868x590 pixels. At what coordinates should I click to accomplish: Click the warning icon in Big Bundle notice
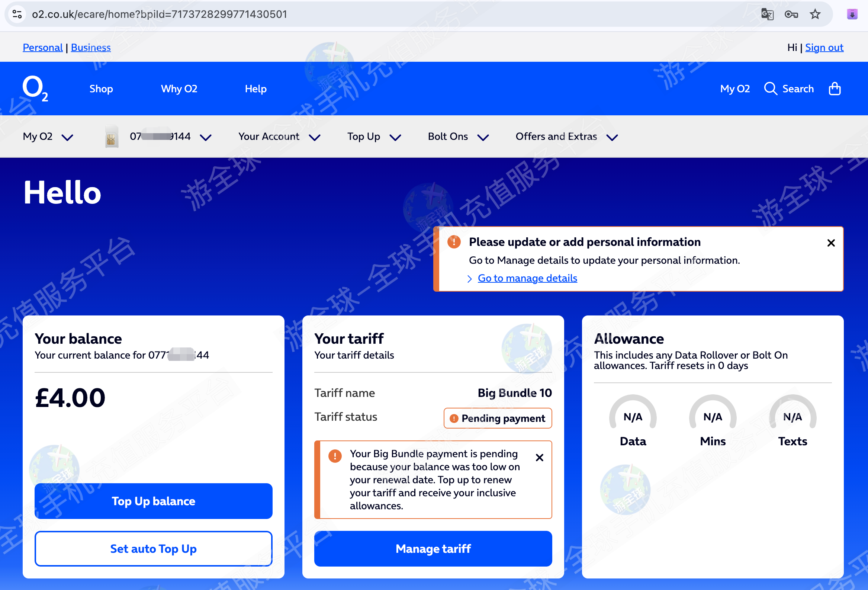335,456
